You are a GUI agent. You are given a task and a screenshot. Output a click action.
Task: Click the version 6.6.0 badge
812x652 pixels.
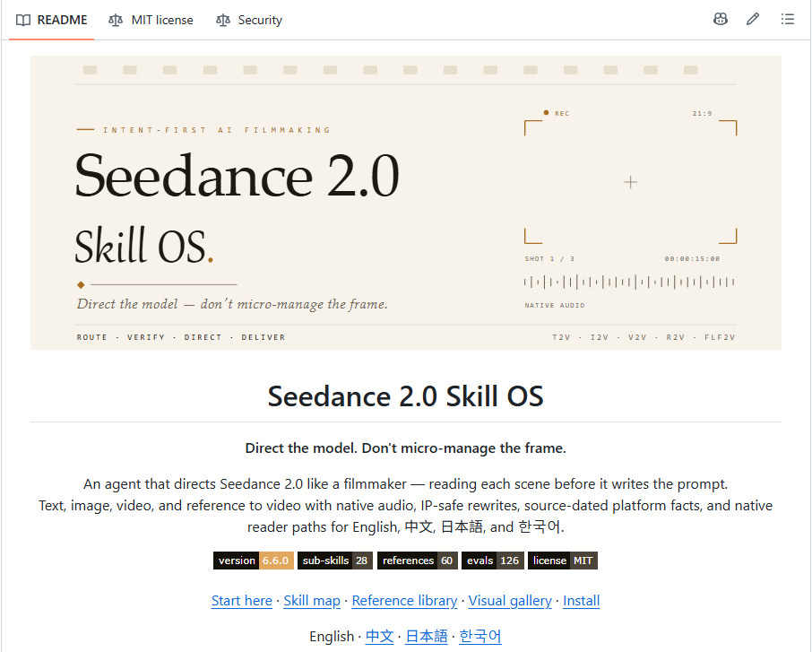point(254,561)
